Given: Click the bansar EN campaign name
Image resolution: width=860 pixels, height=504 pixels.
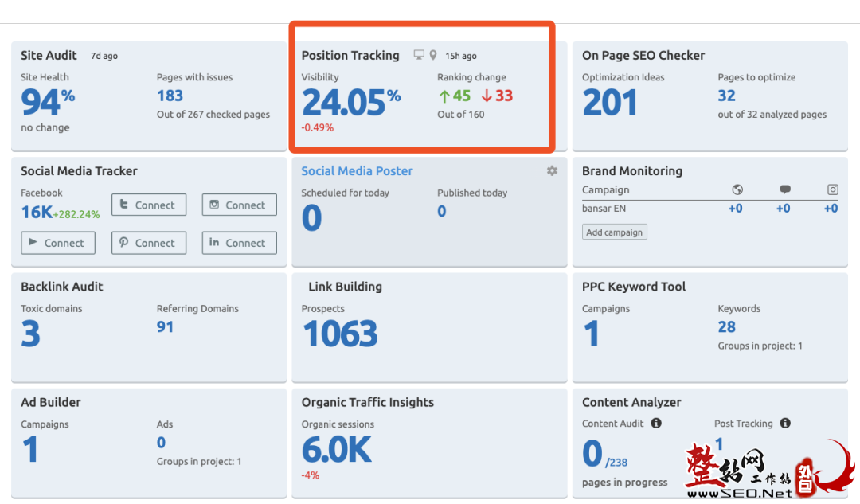Looking at the screenshot, I should 604,209.
